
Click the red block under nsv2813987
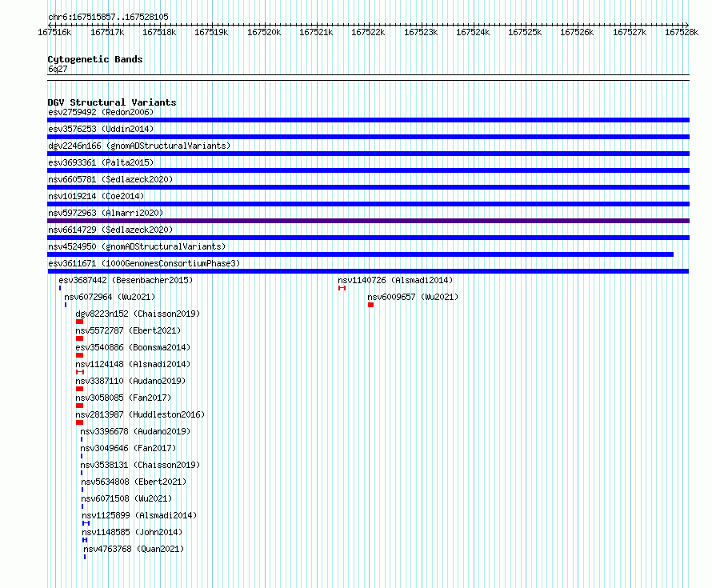(79, 422)
